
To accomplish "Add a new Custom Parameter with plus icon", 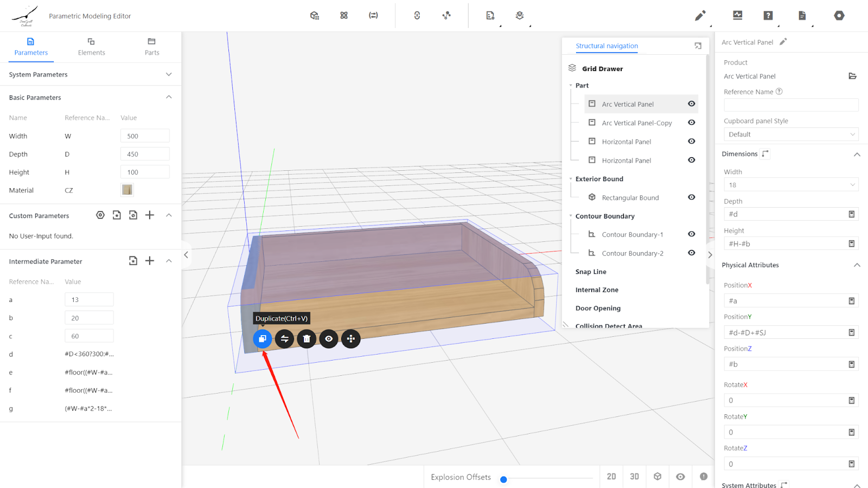I will pyautogui.click(x=150, y=215).
